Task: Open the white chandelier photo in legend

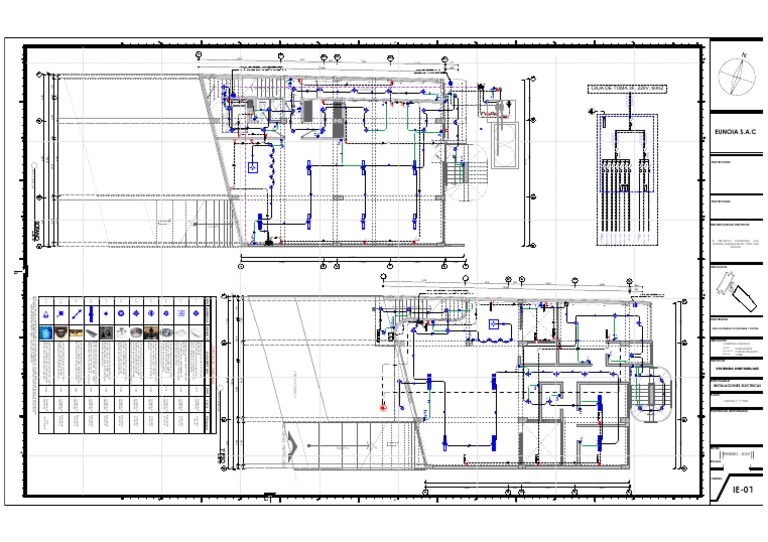Action: (x=121, y=333)
